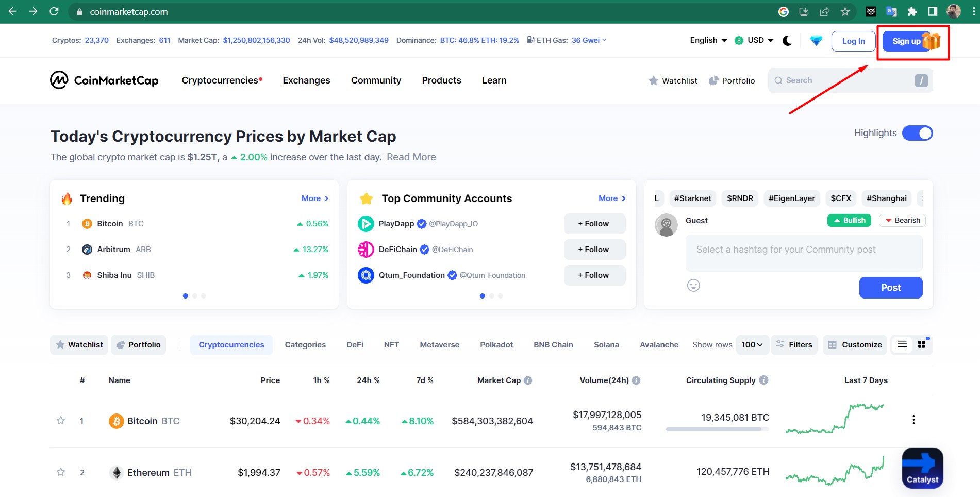Click the diamond rewards icon
Viewport: 980px width, 497px height.
point(816,40)
